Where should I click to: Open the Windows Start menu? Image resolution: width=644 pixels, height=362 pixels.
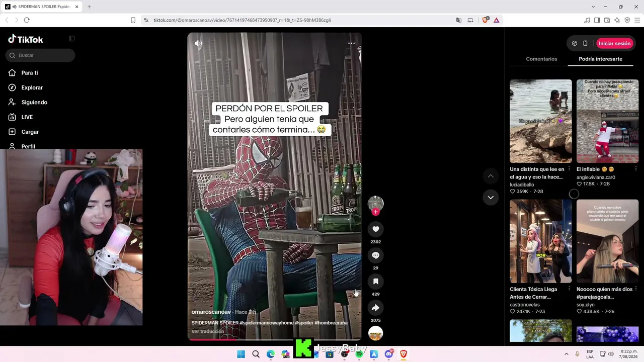(241, 354)
